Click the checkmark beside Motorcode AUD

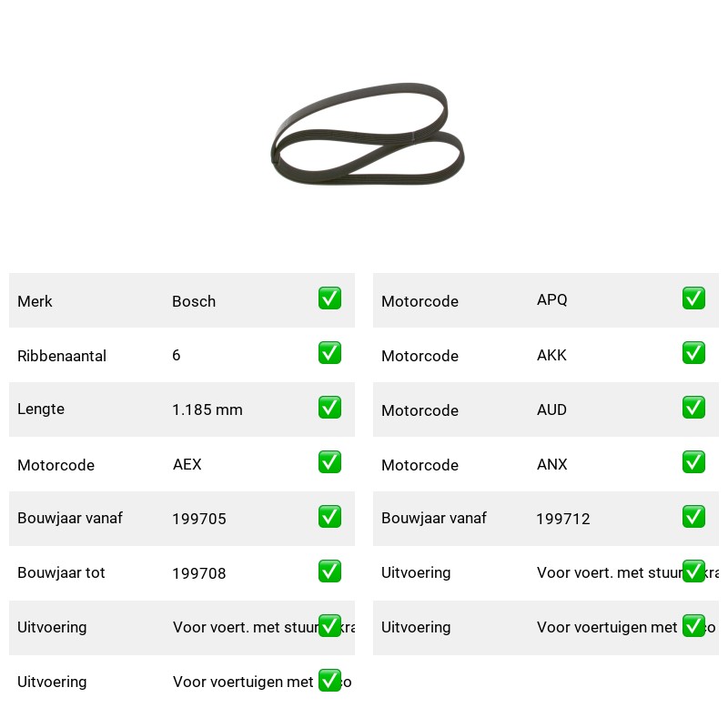(x=693, y=407)
